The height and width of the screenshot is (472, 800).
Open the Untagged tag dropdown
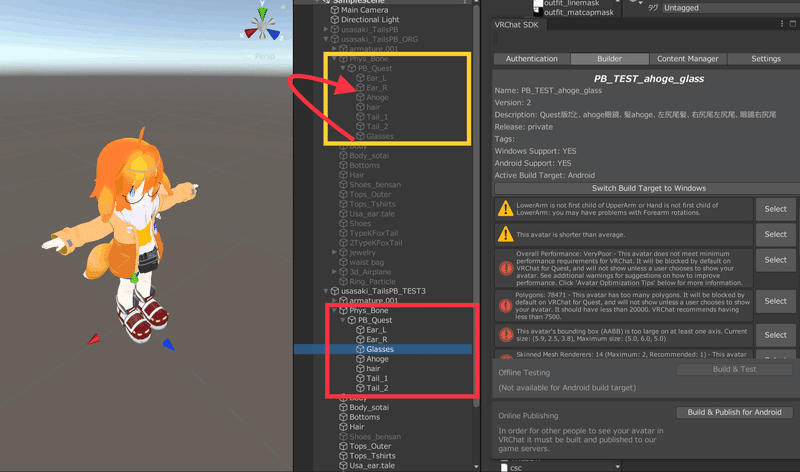tap(731, 8)
